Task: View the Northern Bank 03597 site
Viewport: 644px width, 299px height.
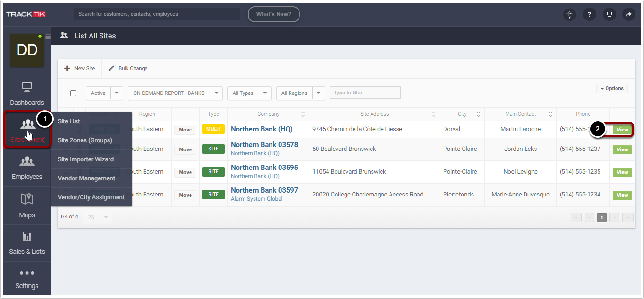Action: [x=622, y=195]
